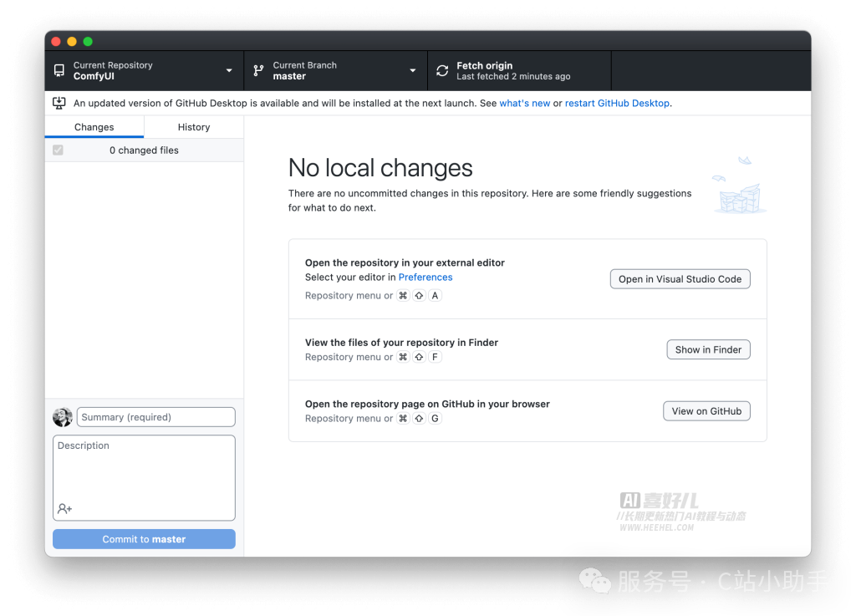This screenshot has width=856, height=616.
Task: Click the 0 changed files label
Action: (x=144, y=150)
